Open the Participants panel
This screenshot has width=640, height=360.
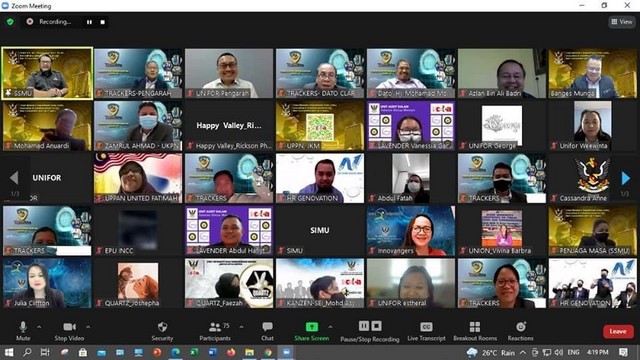[x=215, y=331]
